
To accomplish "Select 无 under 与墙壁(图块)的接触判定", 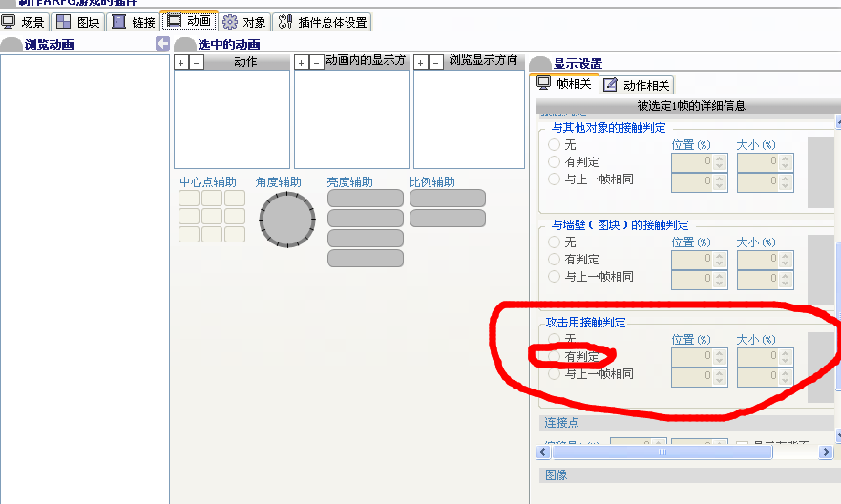I will coord(554,241).
